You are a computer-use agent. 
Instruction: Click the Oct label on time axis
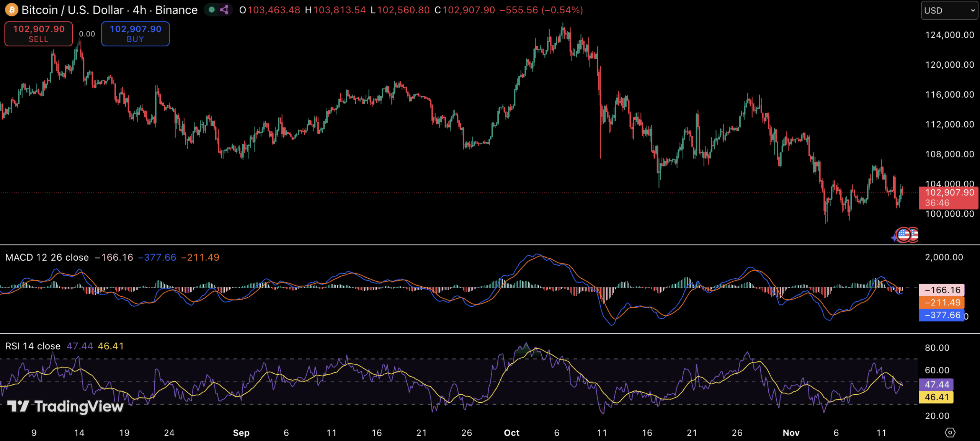[x=511, y=433]
